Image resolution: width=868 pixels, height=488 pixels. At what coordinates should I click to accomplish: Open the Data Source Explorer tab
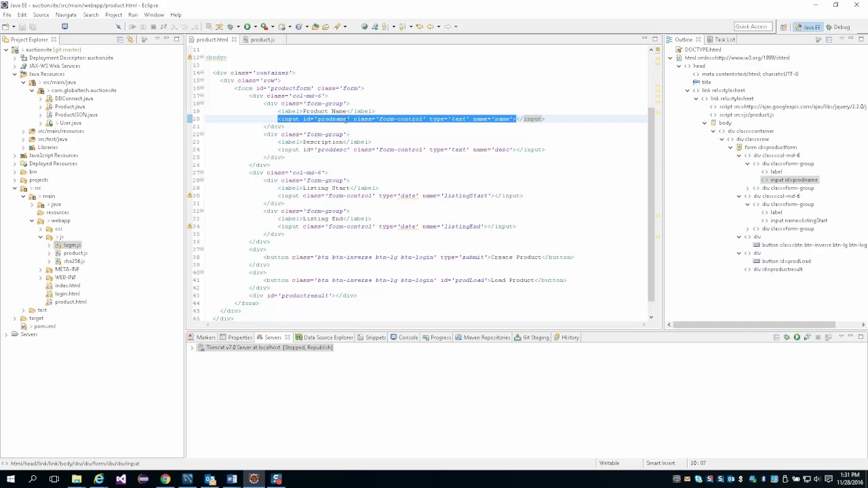pos(324,338)
